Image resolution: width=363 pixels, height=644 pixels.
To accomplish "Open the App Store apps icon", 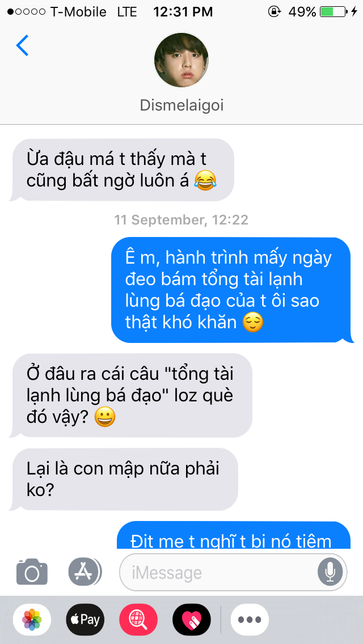I will tap(85, 571).
